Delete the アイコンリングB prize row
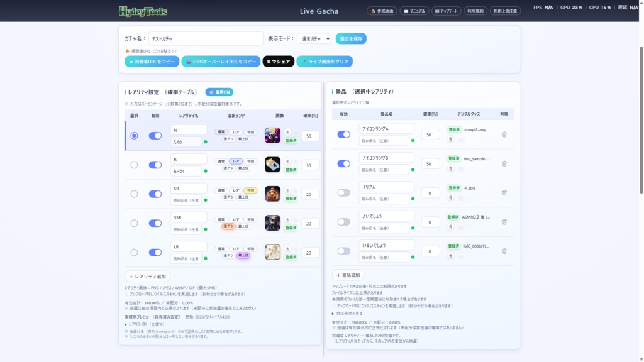The height and width of the screenshot is (362, 644). click(504, 164)
